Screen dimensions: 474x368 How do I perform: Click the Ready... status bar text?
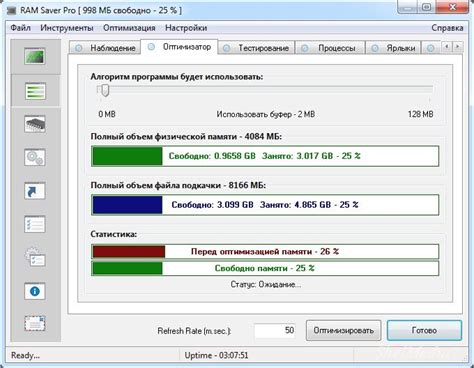[x=25, y=356]
